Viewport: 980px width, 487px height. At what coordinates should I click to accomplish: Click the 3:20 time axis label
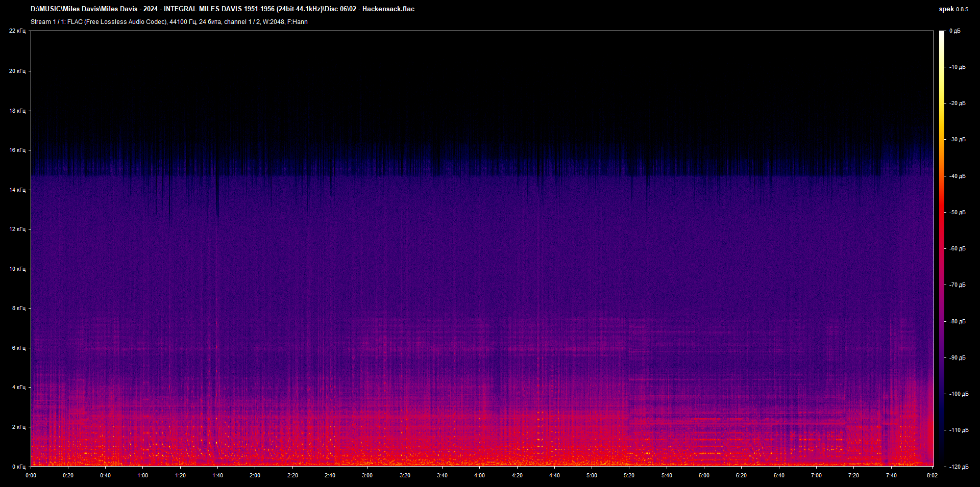[405, 475]
